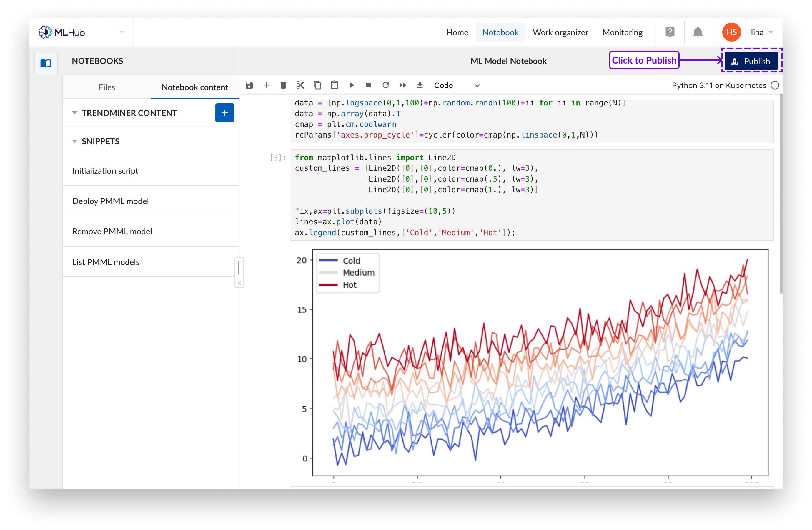Viewport: 812px width, 530px height.
Task: Switch to the Files tab
Action: [107, 87]
